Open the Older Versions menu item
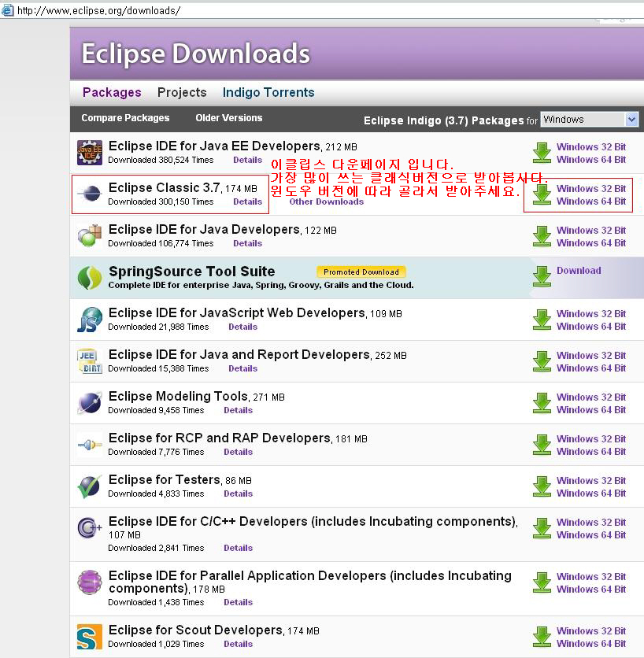Screen dimensions: 644x658 click(x=229, y=118)
